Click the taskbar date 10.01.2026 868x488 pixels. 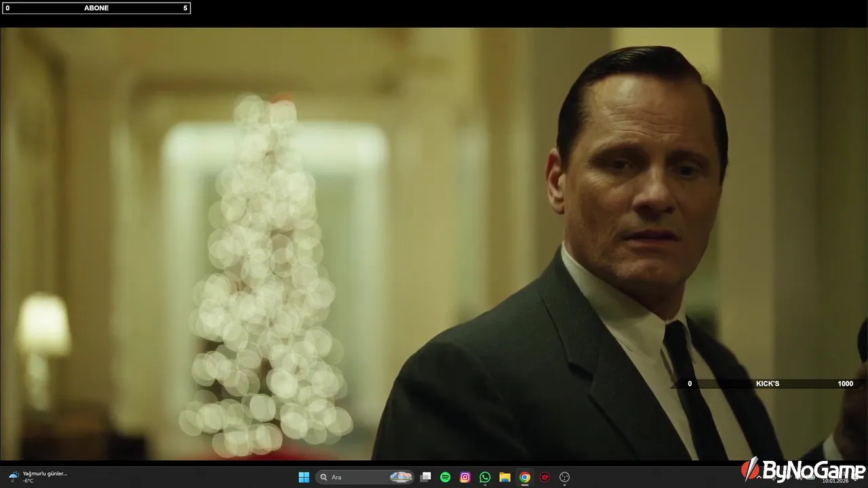(x=835, y=481)
